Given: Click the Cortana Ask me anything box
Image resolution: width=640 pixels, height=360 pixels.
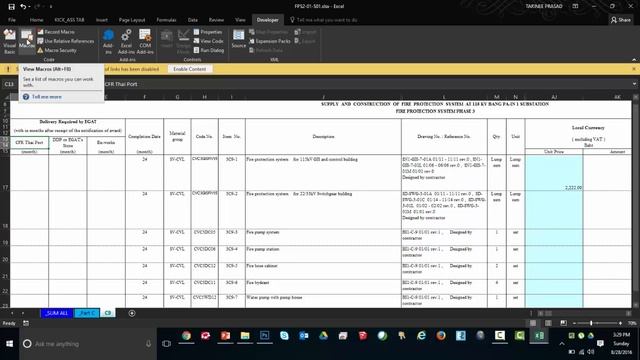Looking at the screenshot, I should point(88,344).
